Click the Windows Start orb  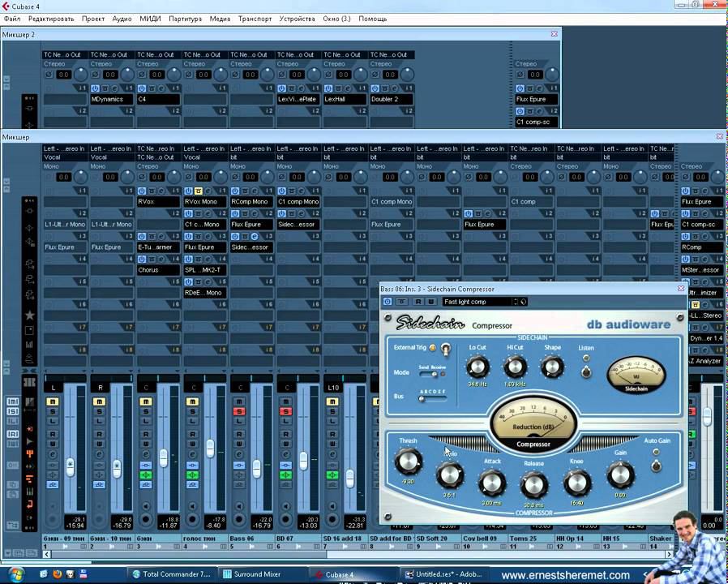(15, 573)
